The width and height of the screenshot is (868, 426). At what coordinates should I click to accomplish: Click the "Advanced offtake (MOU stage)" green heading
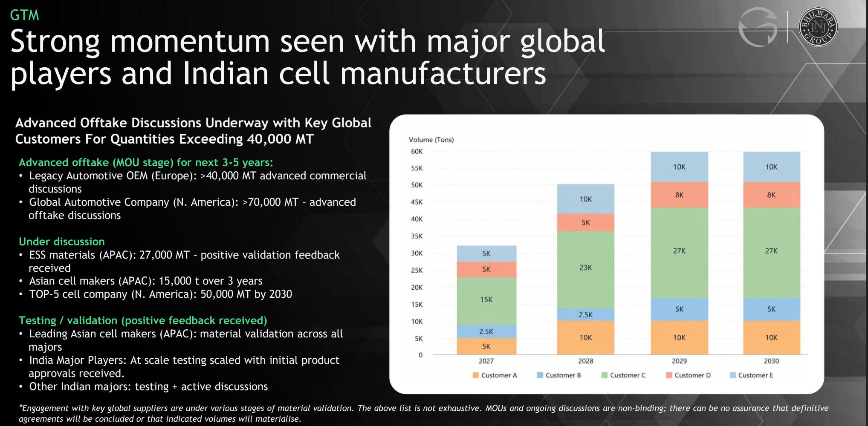[x=146, y=162]
